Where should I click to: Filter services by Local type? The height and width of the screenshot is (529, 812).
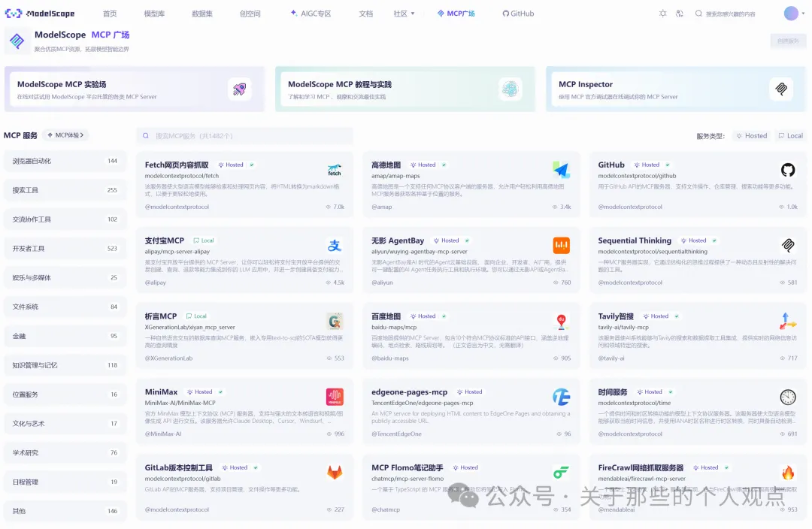tap(790, 135)
